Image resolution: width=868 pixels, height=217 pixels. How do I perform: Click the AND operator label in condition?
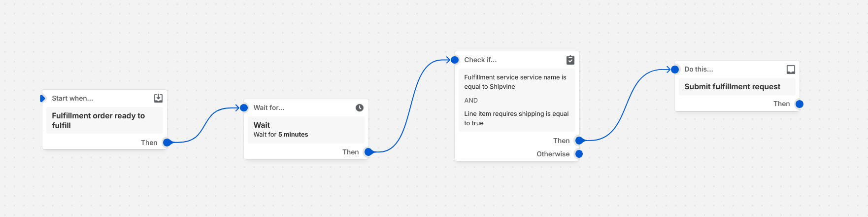(x=471, y=100)
